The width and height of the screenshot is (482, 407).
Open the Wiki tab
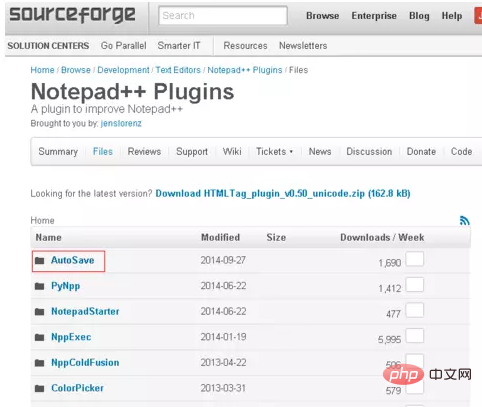coord(232,152)
